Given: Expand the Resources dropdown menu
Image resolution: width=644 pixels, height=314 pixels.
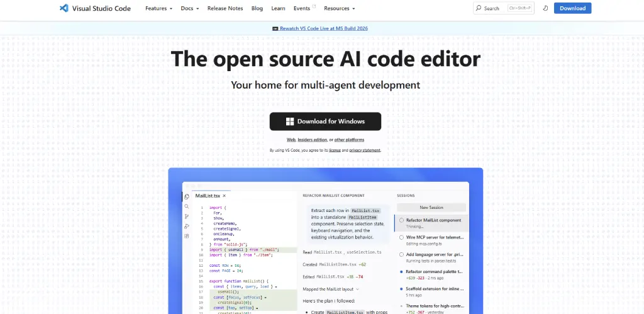Looking at the screenshot, I should point(339,8).
